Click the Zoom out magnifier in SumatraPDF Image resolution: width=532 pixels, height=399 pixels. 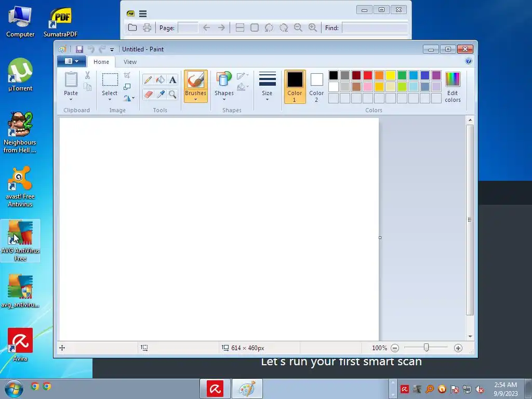pos(298,28)
